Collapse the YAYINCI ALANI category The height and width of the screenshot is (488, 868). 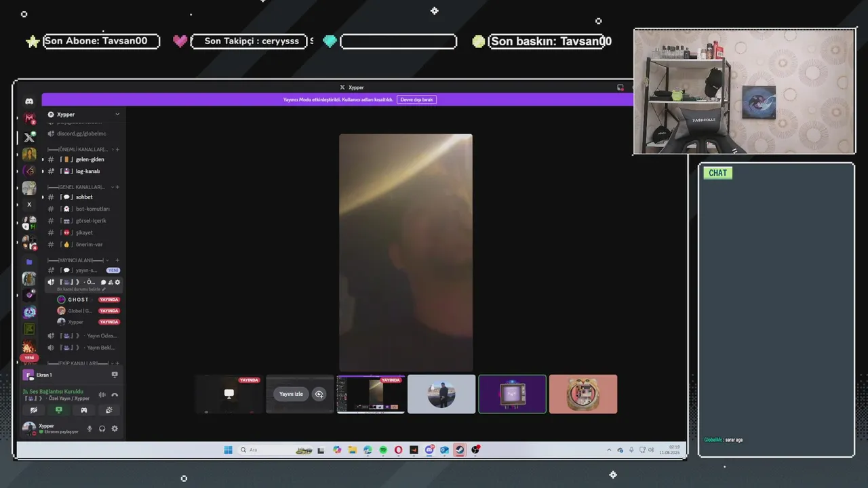(x=75, y=260)
